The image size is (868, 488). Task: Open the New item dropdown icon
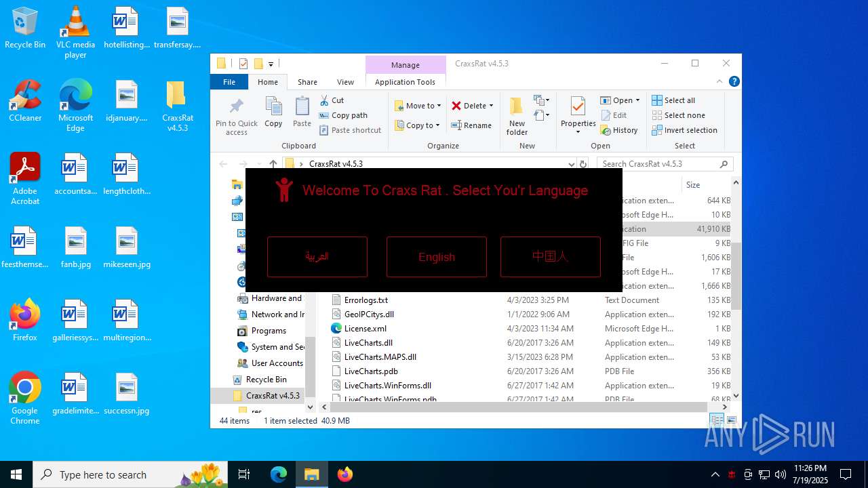click(x=541, y=100)
